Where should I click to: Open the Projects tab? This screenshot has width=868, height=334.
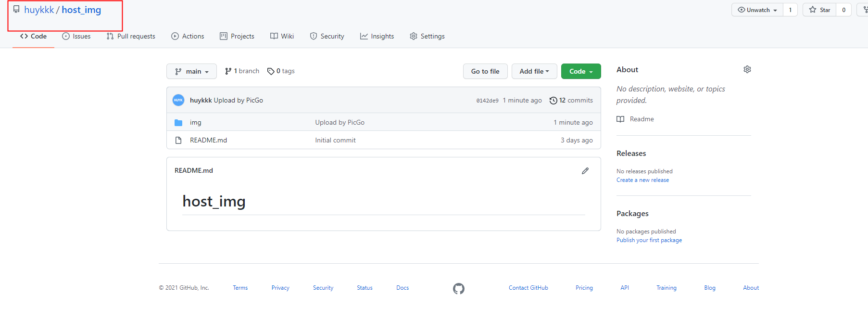(237, 36)
